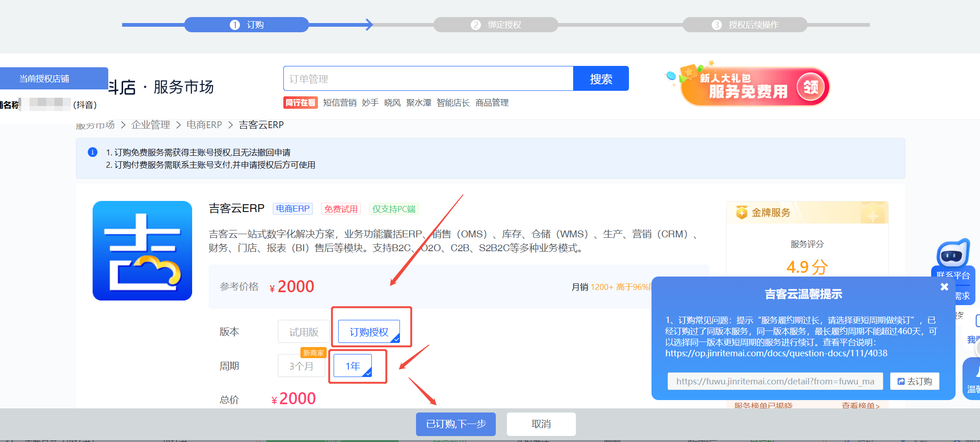Open step 3 授权后续操作 in progress bar
Screen dimensions: 980x442
point(745,25)
